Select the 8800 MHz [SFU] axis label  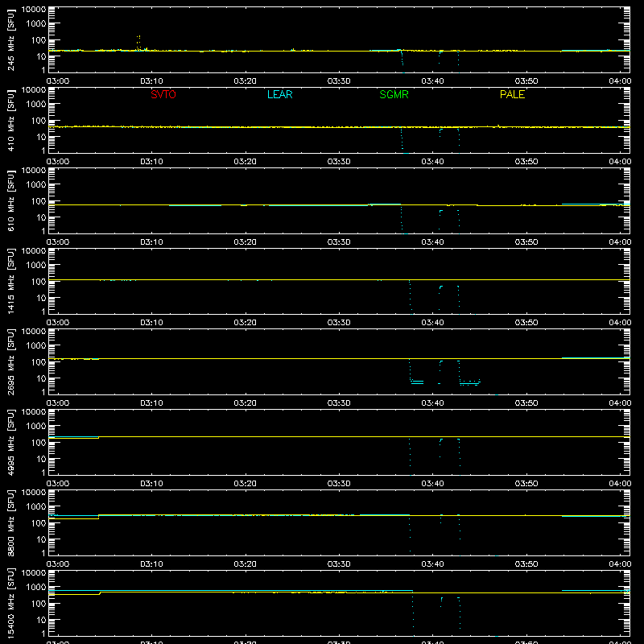(x=10, y=523)
